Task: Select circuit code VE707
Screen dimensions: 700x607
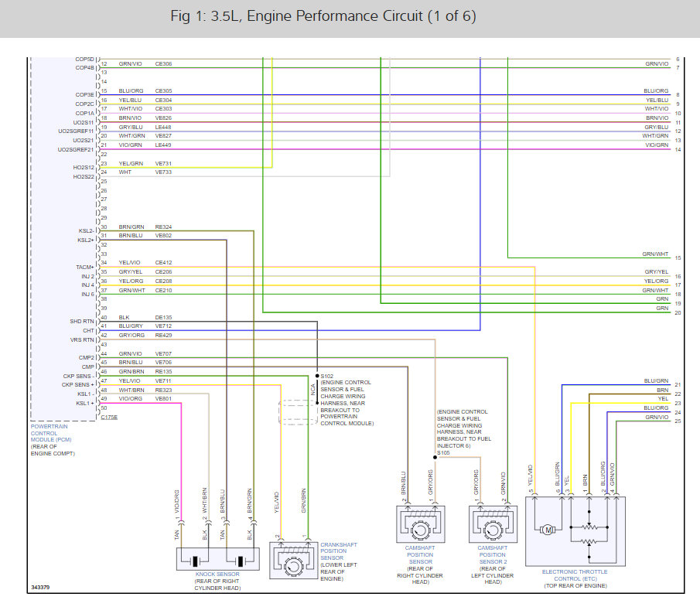Action: [163, 353]
